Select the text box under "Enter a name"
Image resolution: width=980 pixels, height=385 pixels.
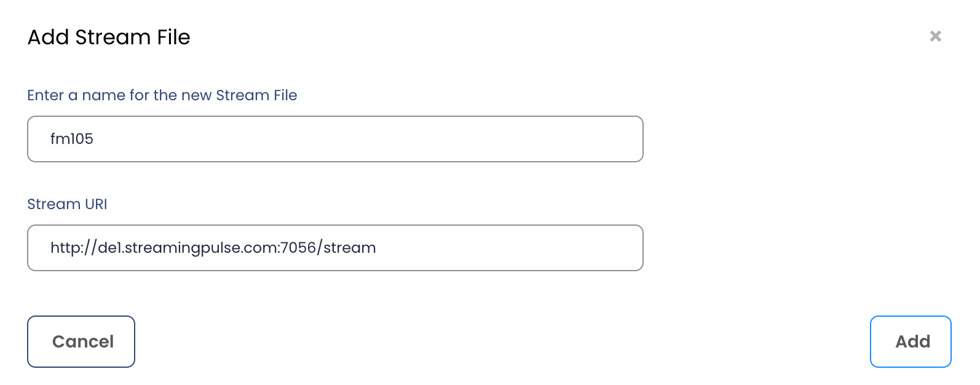335,139
